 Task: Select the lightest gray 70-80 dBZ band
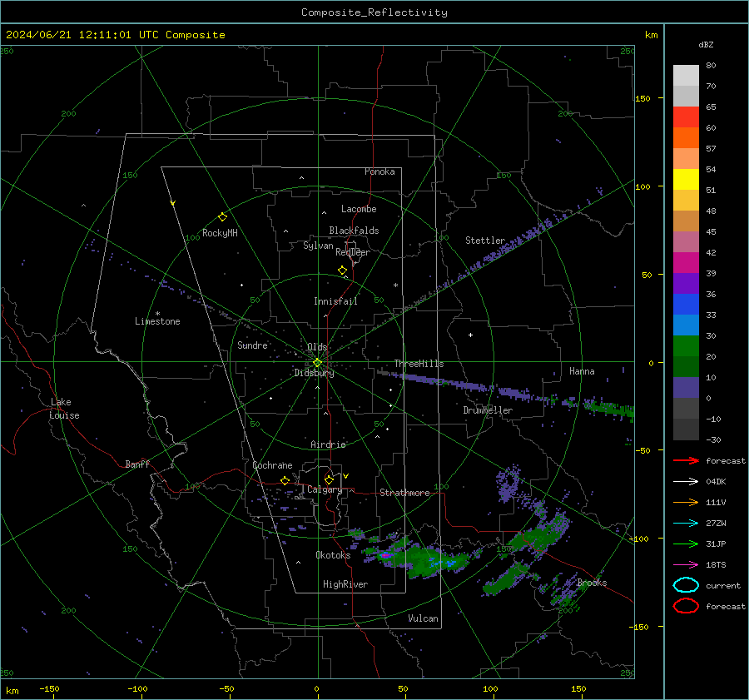click(x=686, y=76)
